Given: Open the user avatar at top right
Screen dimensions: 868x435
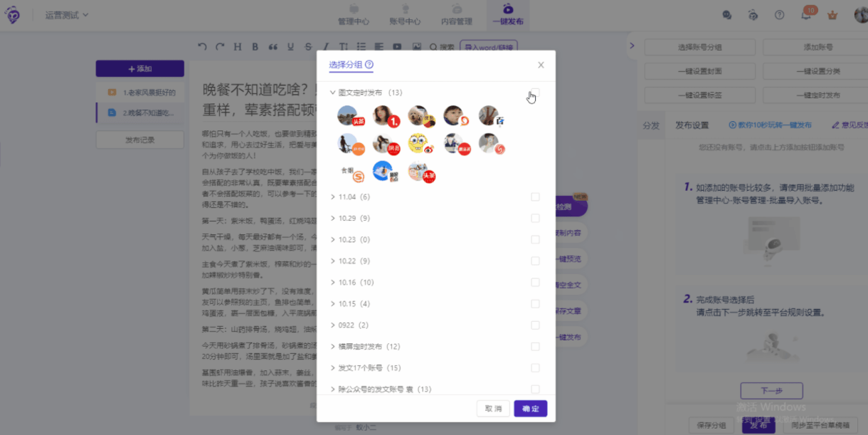Looking at the screenshot, I should pyautogui.click(x=861, y=14).
